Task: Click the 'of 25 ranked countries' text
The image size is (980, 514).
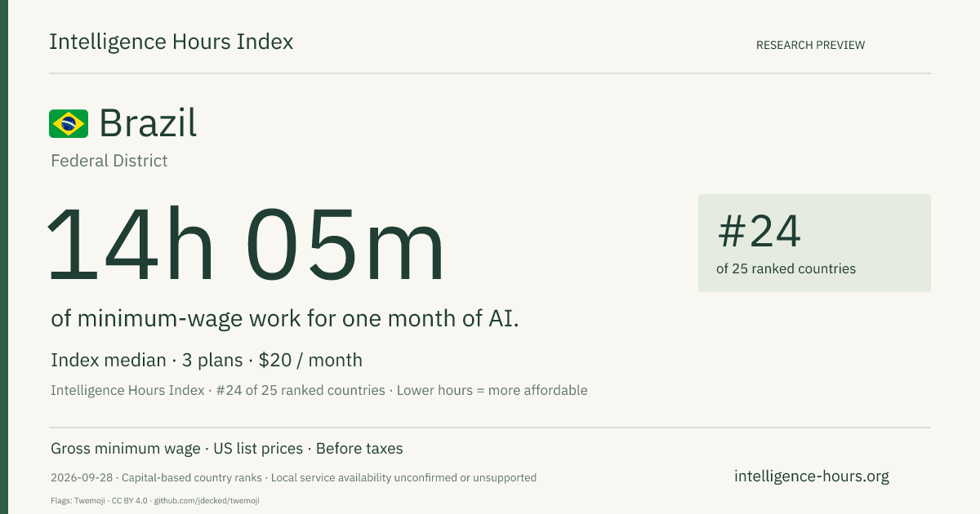Action: coord(786,268)
